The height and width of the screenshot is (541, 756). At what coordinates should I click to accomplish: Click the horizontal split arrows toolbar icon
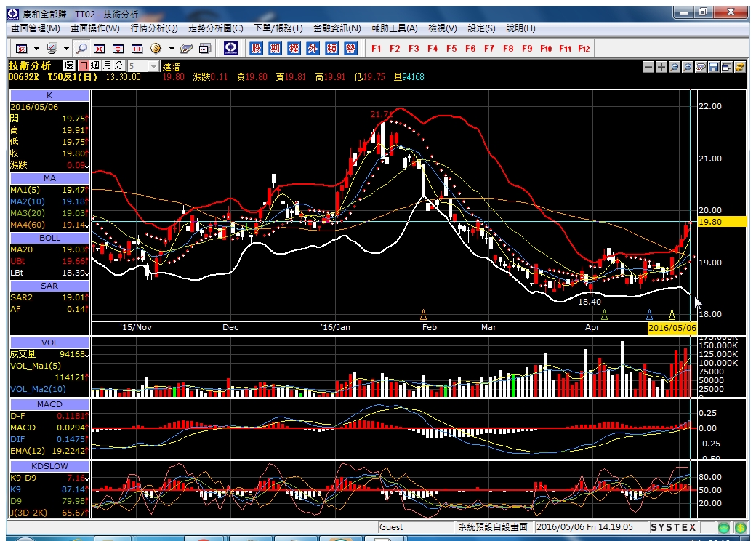137,48
